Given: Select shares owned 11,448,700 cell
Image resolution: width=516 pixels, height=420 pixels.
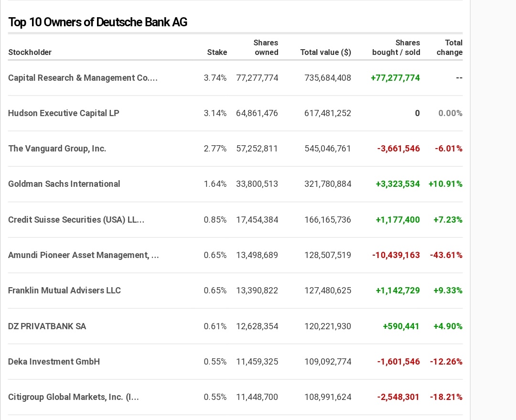Looking at the screenshot, I should (257, 397).
